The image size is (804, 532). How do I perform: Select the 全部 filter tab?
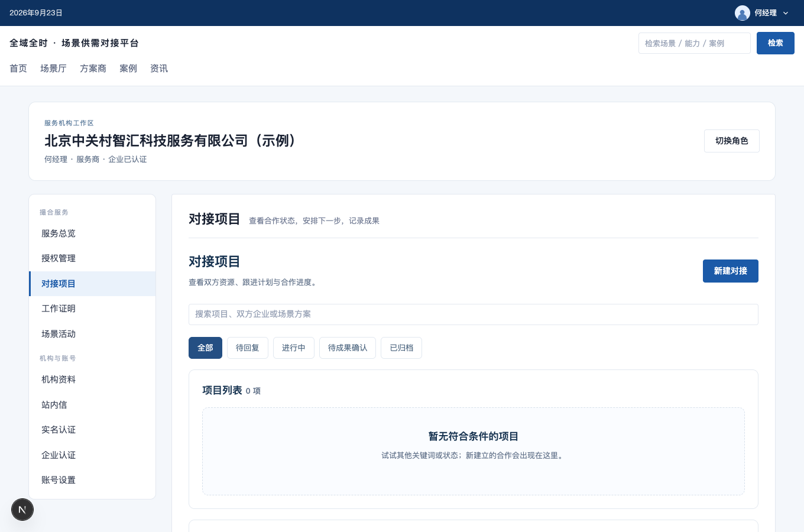tap(205, 348)
